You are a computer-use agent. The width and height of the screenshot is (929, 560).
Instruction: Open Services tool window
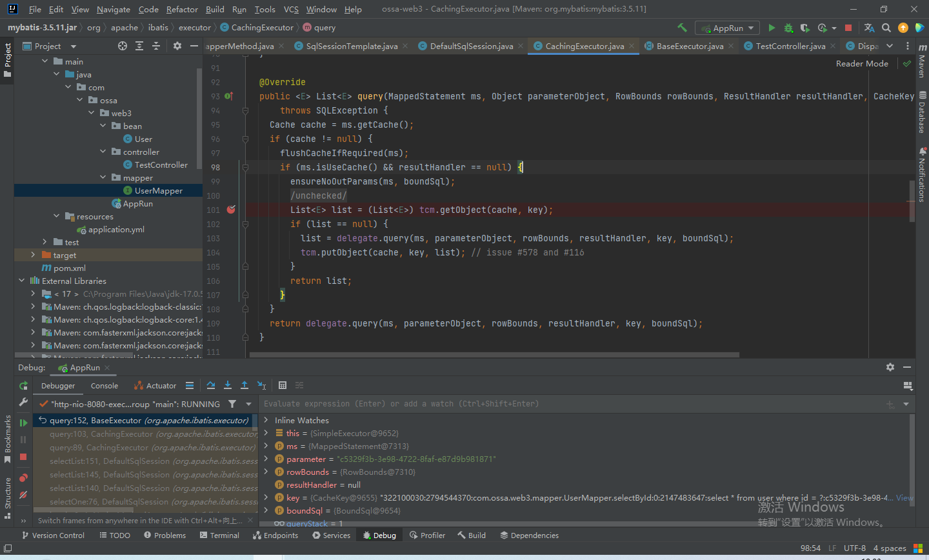click(331, 535)
